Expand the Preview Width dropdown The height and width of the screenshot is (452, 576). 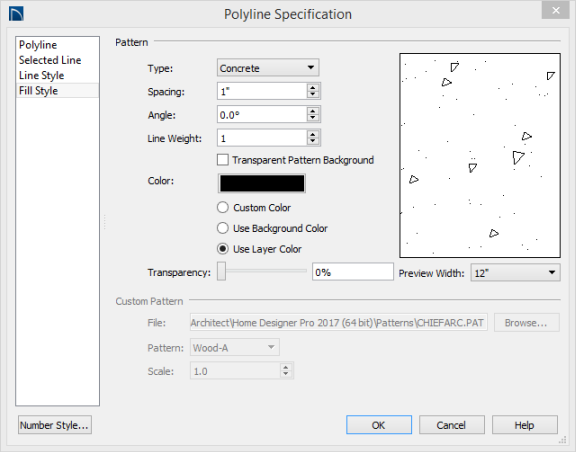point(515,273)
